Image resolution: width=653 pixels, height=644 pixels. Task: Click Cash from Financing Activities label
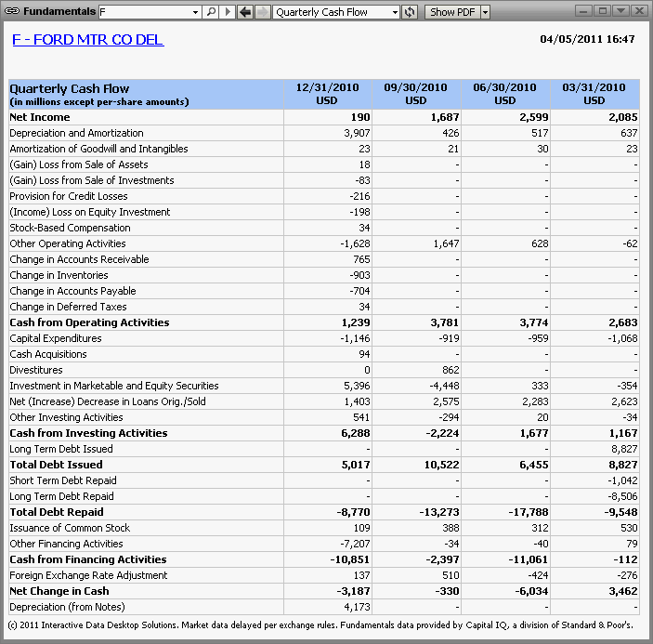(x=88, y=559)
